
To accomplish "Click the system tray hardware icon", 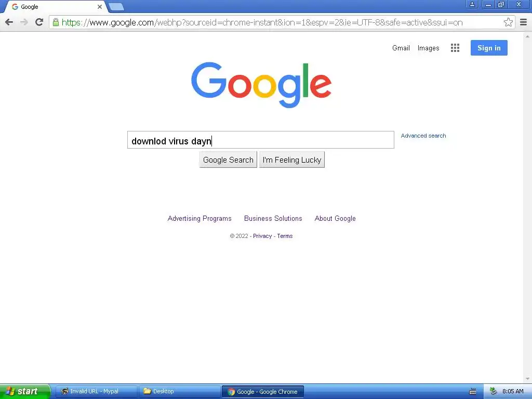I will (493, 391).
